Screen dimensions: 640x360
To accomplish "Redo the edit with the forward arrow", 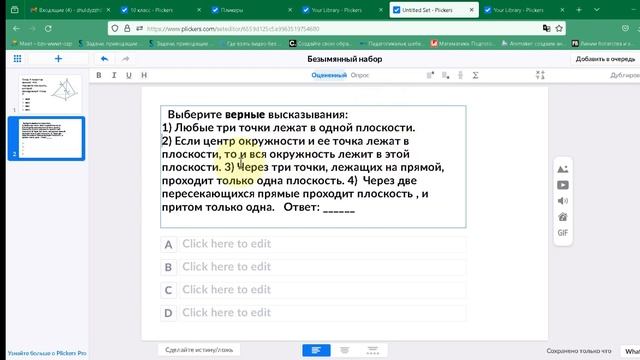I will [125, 59].
